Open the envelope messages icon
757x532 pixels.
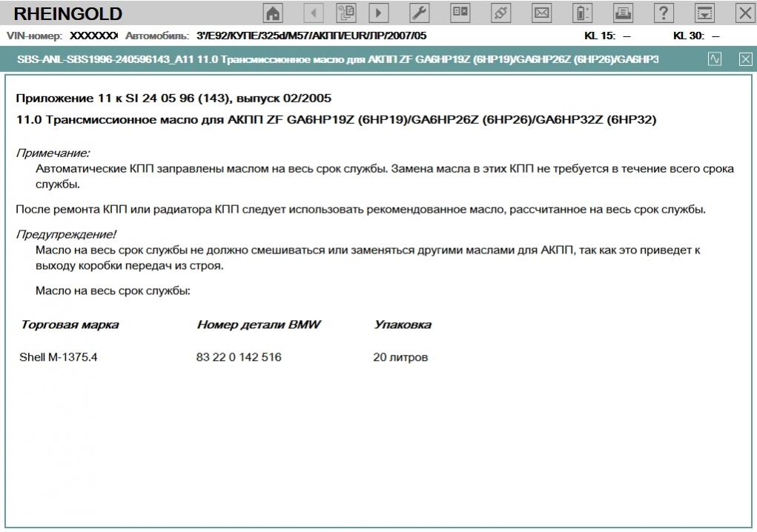point(542,13)
